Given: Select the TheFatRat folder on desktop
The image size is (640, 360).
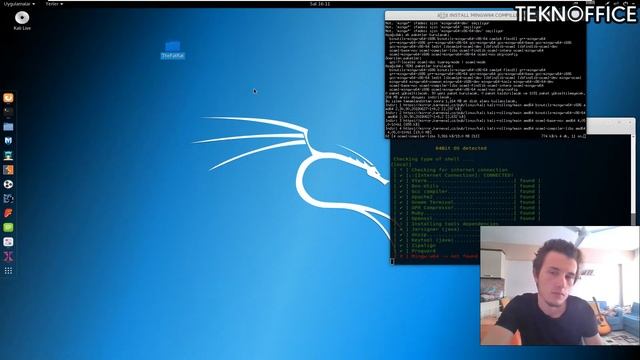Looking at the screenshot, I should point(172,50).
